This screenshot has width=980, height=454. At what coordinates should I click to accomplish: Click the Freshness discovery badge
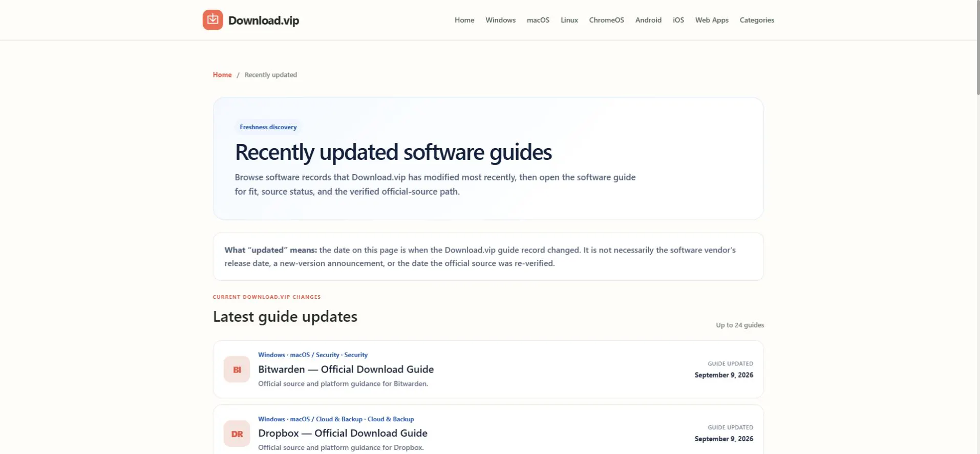point(268,127)
